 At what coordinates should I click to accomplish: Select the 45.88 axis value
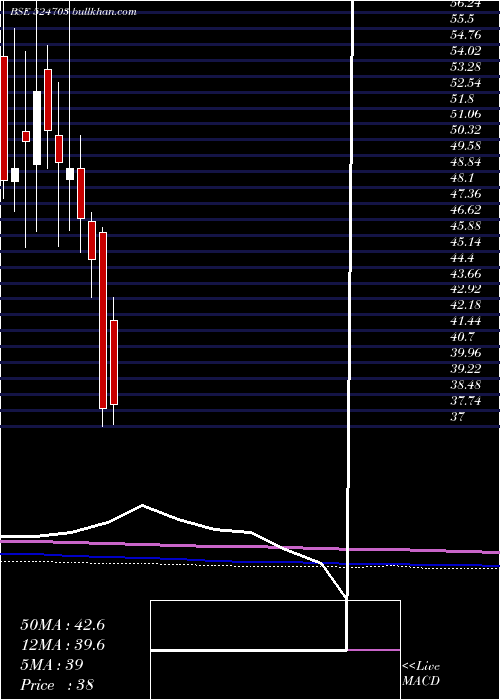(x=465, y=225)
